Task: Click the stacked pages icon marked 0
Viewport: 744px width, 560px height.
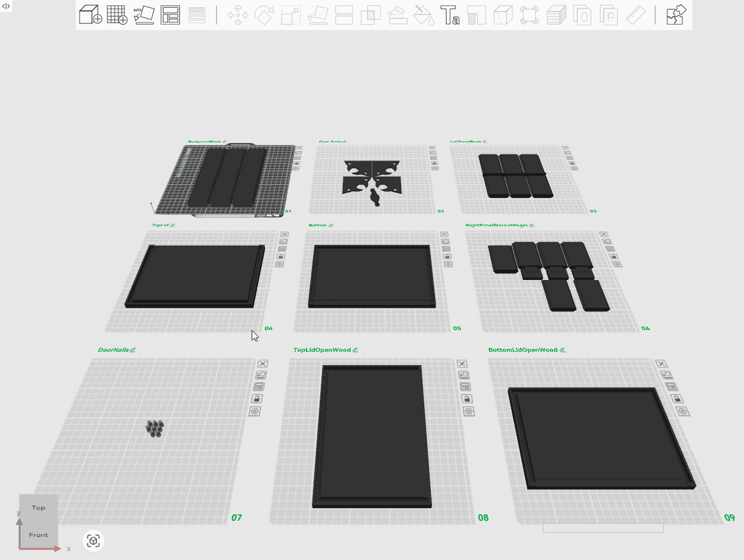Action: (582, 15)
